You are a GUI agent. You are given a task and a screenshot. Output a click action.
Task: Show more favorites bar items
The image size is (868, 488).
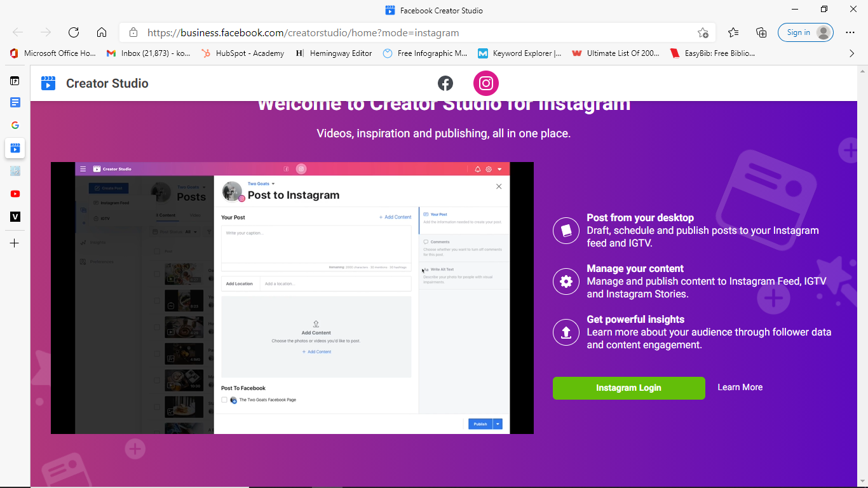click(x=852, y=53)
